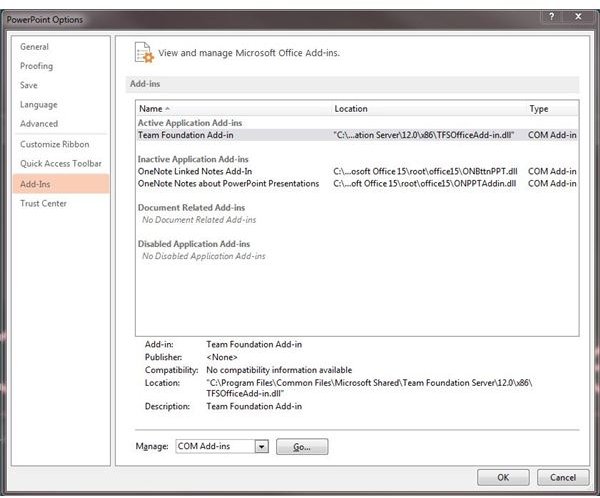
Task: Click the Disabled Application Add-ins heading
Action: click(194, 244)
